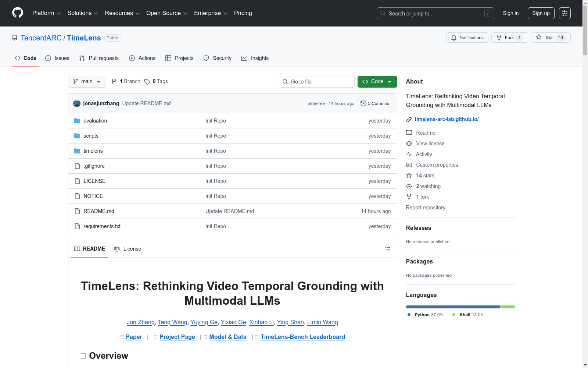Viewport: 588px width, 368px height.
Task: Open the requirements.txt file
Action: click(x=102, y=226)
